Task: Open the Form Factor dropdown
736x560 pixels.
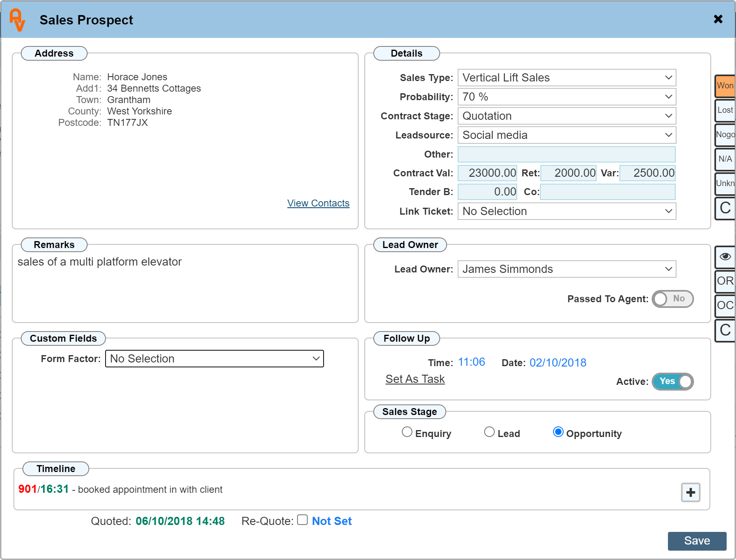Action: (x=214, y=358)
